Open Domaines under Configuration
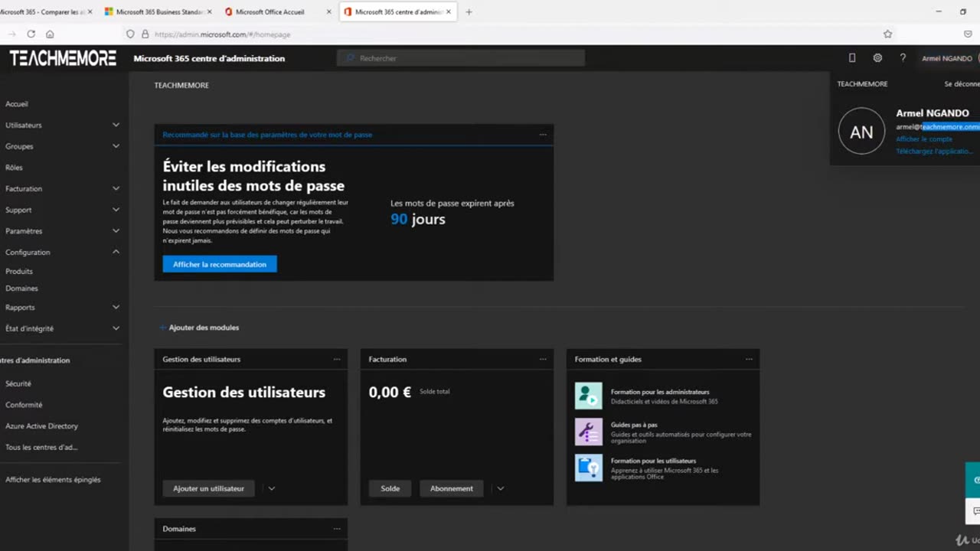The width and height of the screenshot is (980, 551). pyautogui.click(x=21, y=289)
